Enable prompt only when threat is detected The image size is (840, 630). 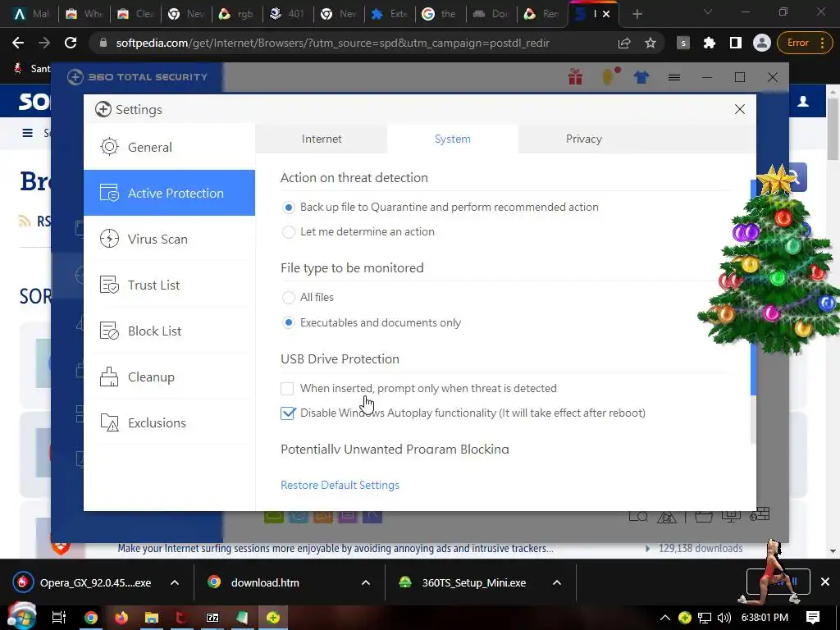click(x=287, y=388)
